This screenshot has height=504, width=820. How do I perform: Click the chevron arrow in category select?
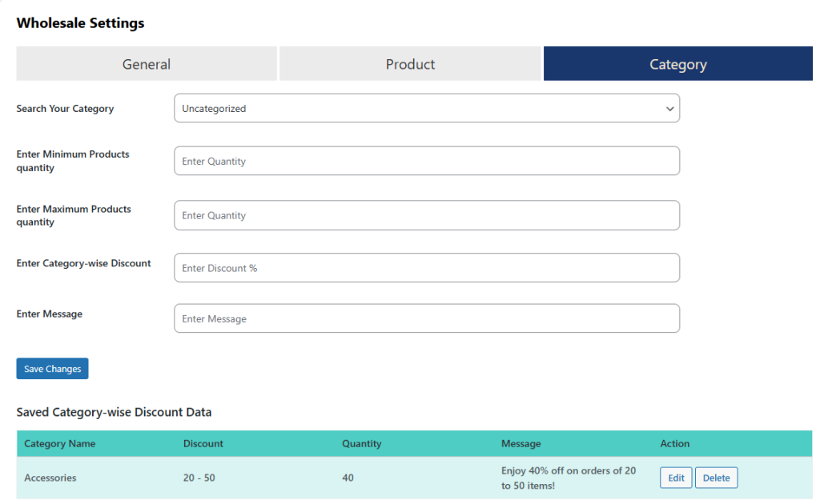(x=669, y=109)
